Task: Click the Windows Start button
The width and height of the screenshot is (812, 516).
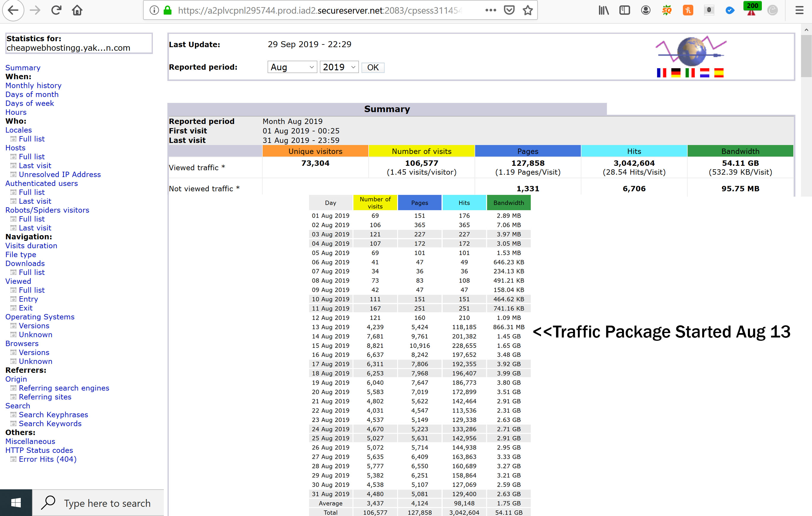Action: point(16,503)
